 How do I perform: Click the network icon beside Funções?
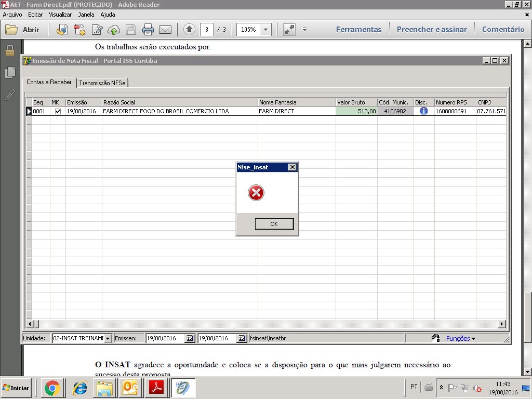436,338
